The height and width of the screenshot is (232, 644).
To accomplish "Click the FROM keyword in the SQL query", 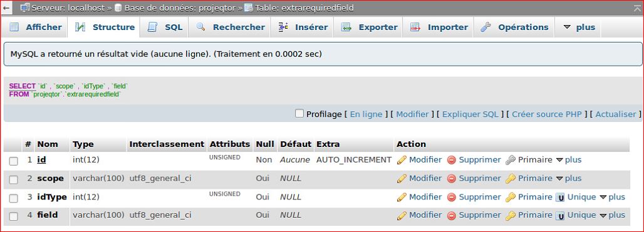I will (x=19, y=94).
